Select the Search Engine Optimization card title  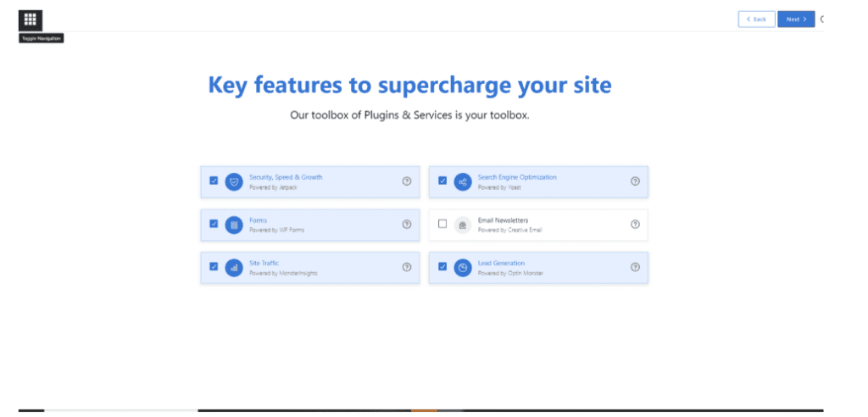[517, 177]
